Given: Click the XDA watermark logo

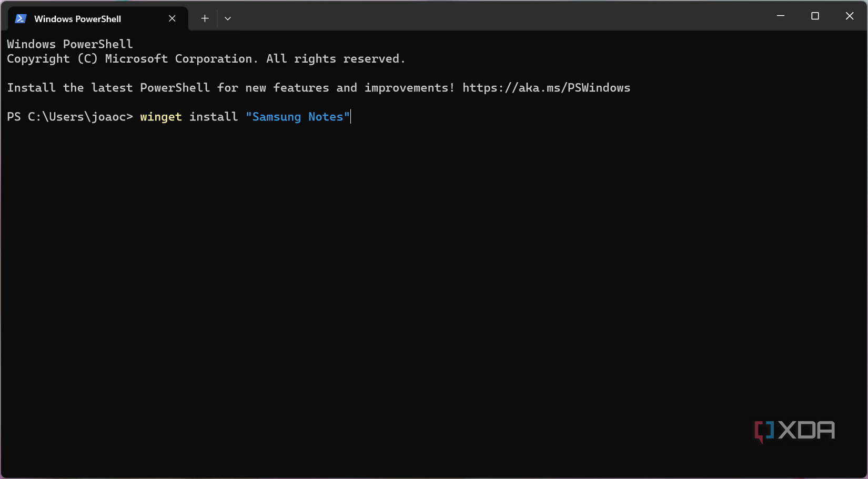Looking at the screenshot, I should 794,431.
